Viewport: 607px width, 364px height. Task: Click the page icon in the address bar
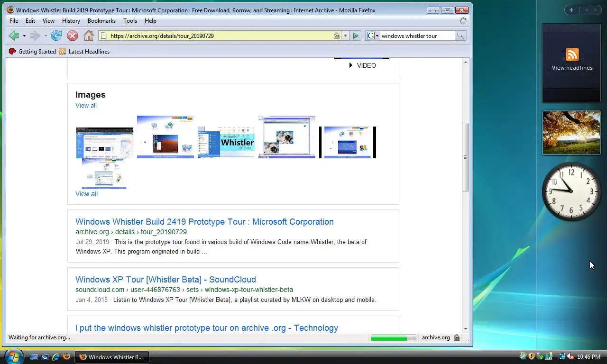click(x=103, y=36)
